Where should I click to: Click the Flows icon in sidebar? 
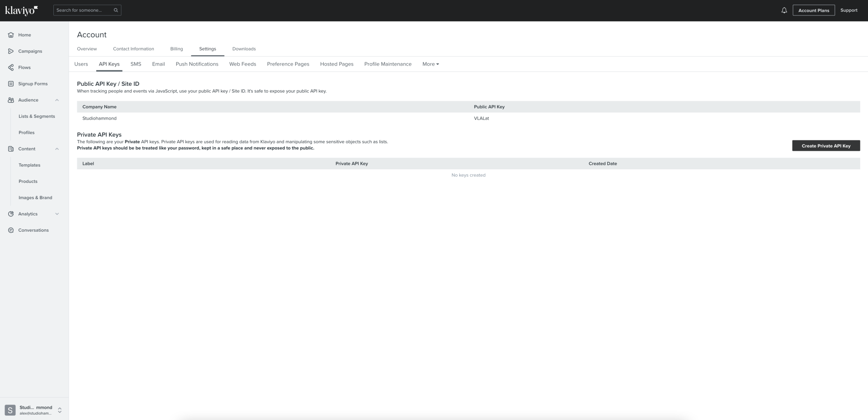pyautogui.click(x=11, y=67)
